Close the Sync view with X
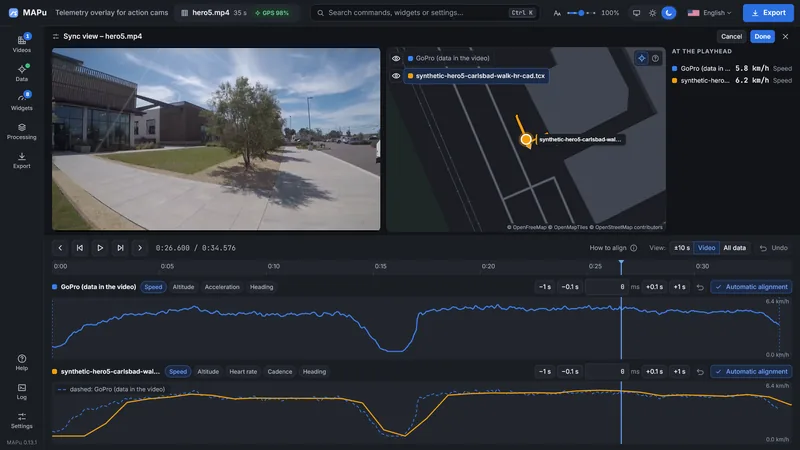Image resolution: width=800 pixels, height=450 pixels. pos(785,36)
